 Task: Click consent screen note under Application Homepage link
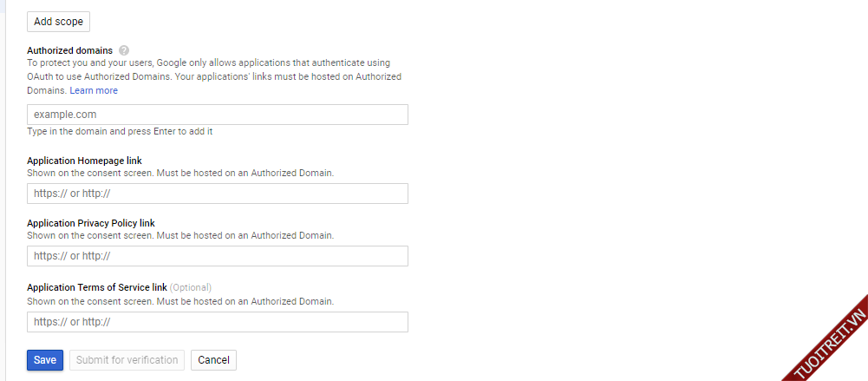pyautogui.click(x=179, y=173)
